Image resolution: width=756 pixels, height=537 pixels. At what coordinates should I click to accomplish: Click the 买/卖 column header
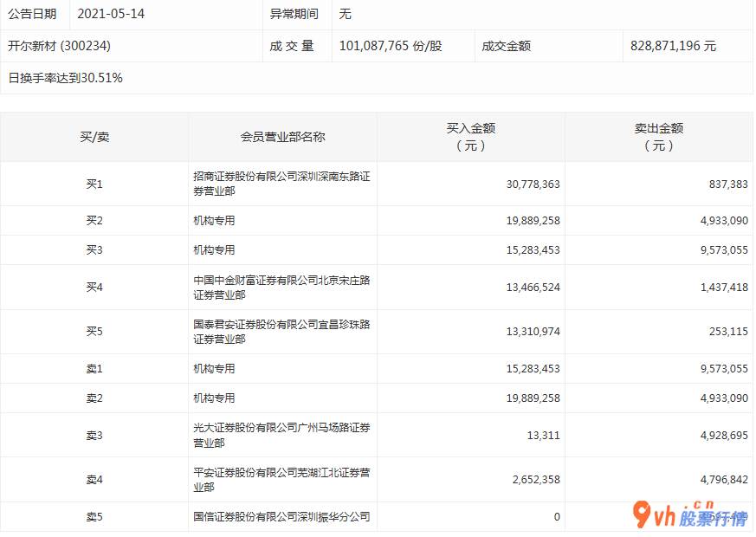click(94, 137)
